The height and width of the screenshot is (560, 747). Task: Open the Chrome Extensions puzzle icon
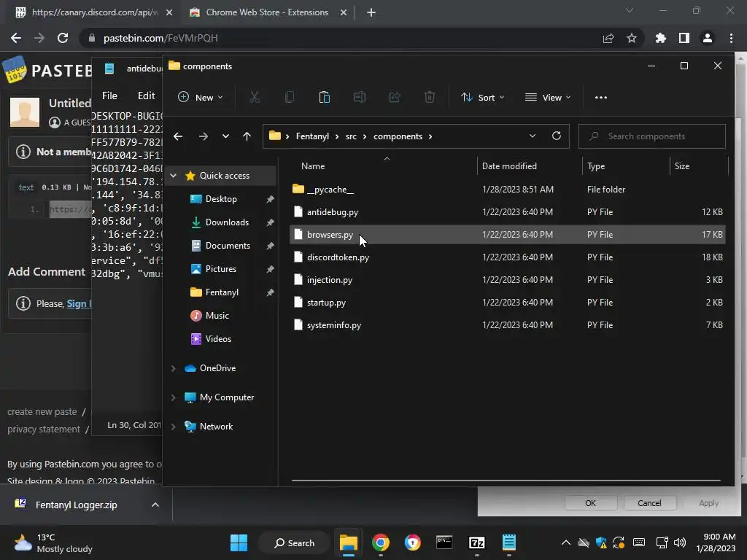[661, 38]
